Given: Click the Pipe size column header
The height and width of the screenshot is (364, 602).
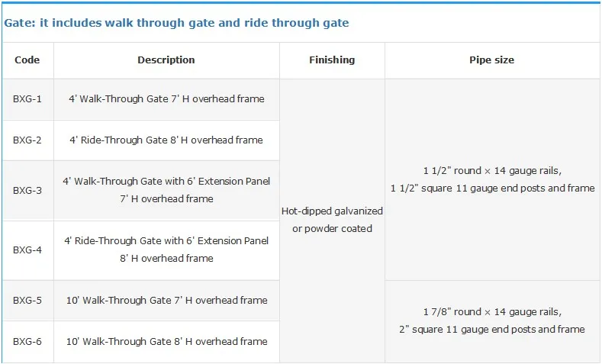Looking at the screenshot, I should pos(492,60).
